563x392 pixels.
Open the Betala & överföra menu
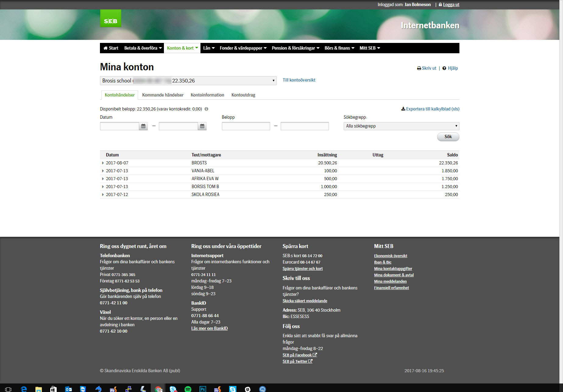[143, 48]
